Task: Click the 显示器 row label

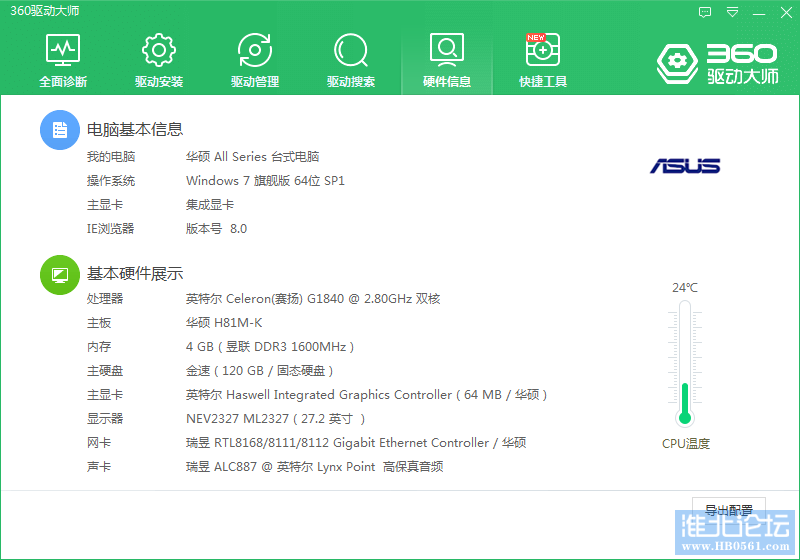Action: [105, 419]
